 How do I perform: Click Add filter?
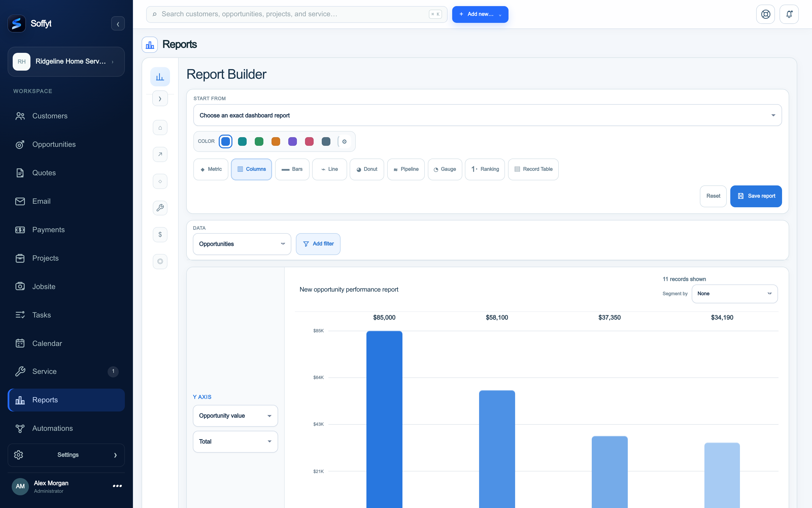tap(318, 244)
